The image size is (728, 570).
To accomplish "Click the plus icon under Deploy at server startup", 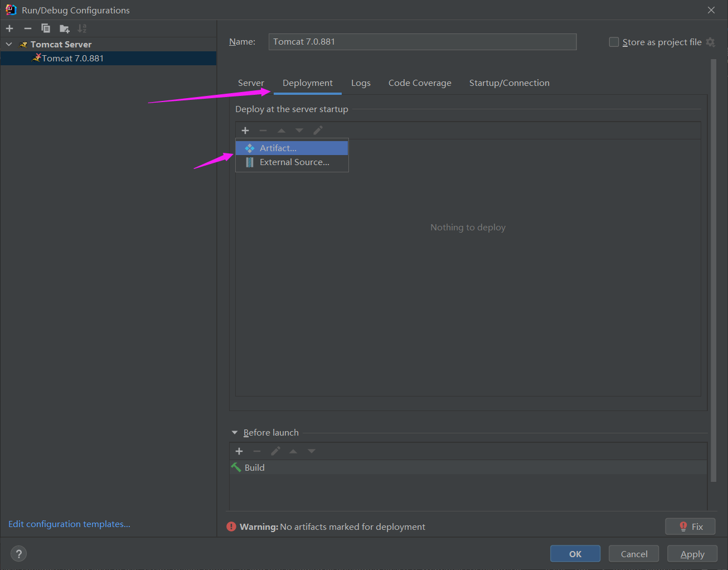I will coord(245,131).
